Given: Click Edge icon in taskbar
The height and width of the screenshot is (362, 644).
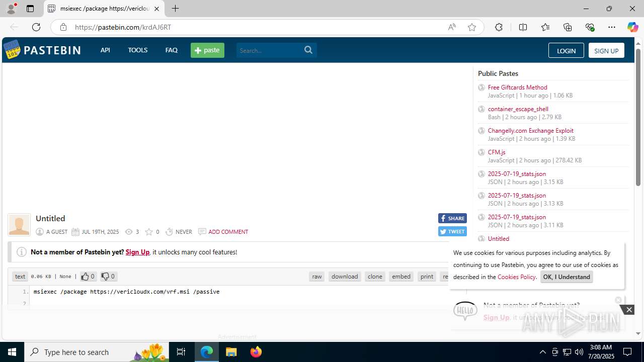Looking at the screenshot, I should pyautogui.click(x=207, y=352).
